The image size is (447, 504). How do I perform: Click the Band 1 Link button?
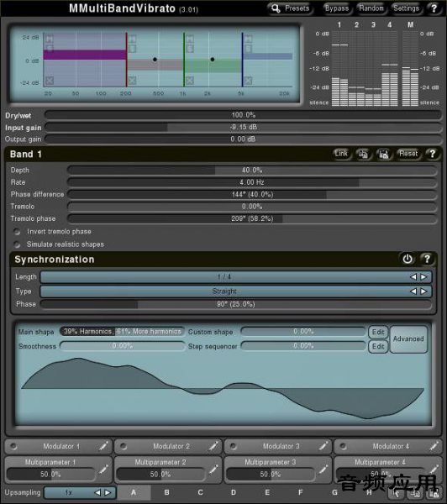[x=341, y=154]
